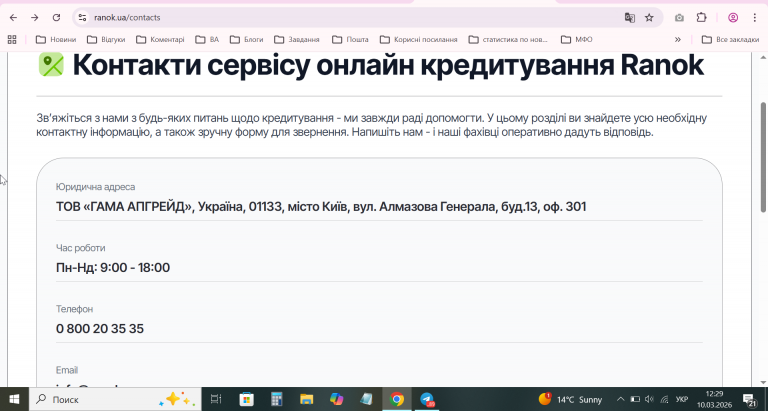The height and width of the screenshot is (411, 768).
Task: Open the notepad-style taskbar app icon
Action: [x=366, y=399]
